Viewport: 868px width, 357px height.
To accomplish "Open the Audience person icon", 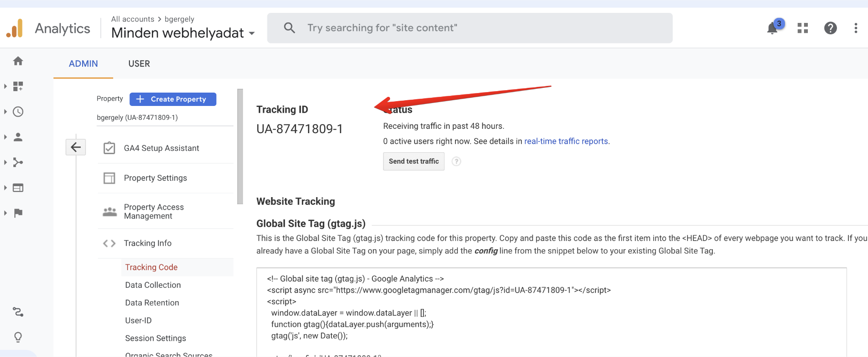I will (18, 137).
